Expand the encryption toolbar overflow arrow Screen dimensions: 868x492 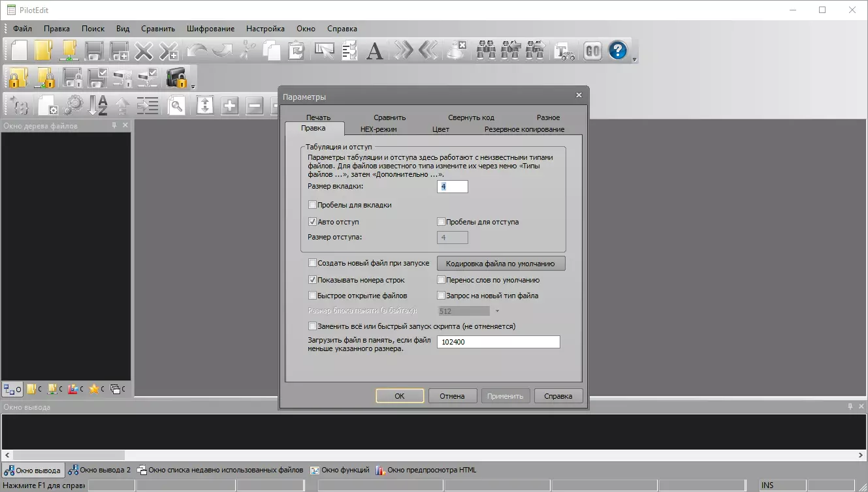coord(193,86)
